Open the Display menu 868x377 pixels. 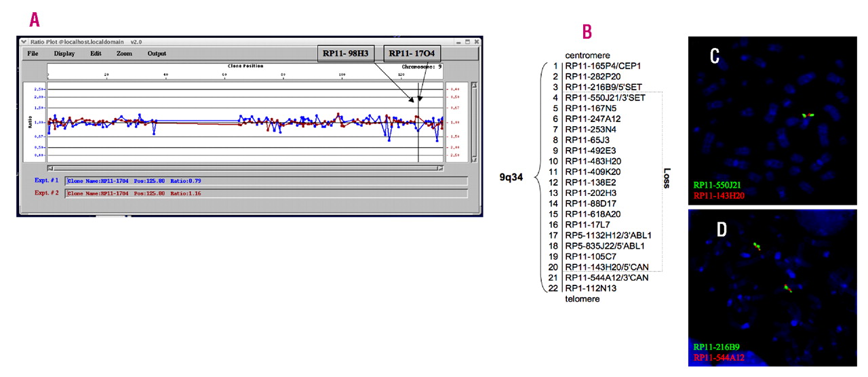[x=64, y=54]
